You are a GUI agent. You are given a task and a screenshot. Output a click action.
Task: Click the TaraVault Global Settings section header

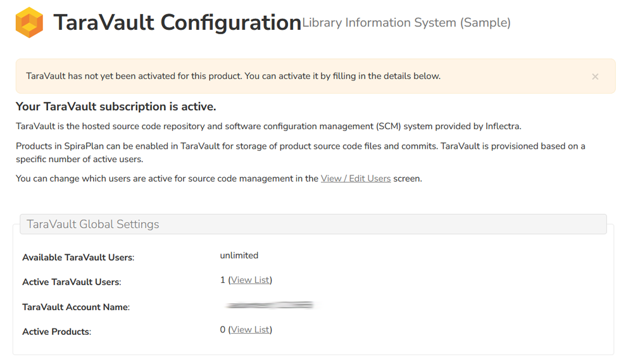(x=93, y=224)
